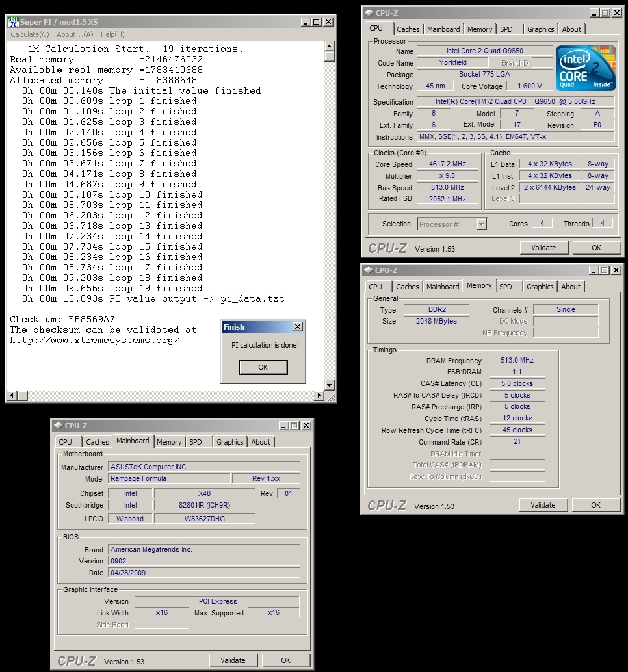Click Validate in the Mainboard window
628x672 pixels.
pyautogui.click(x=233, y=660)
